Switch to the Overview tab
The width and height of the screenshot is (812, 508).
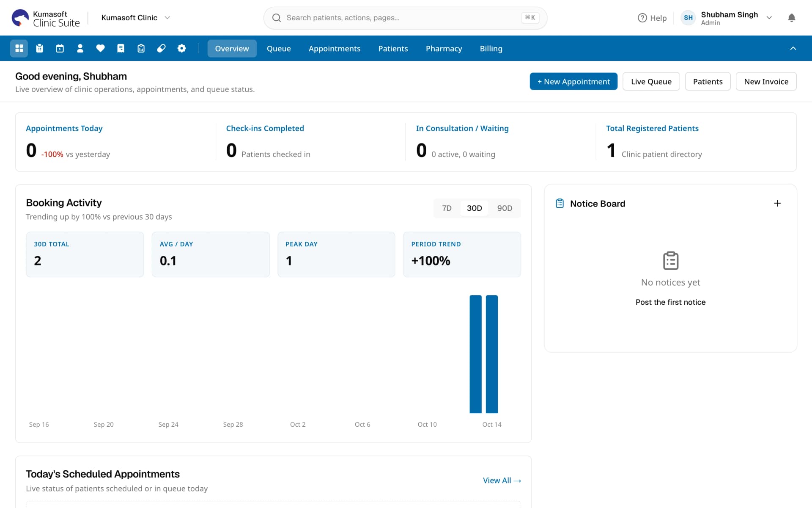tap(232, 48)
